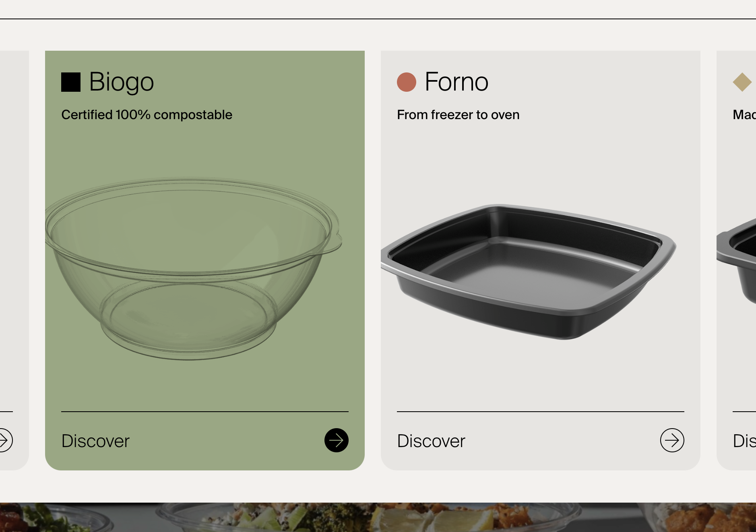Click the black square icon beside Biogo

(71, 82)
